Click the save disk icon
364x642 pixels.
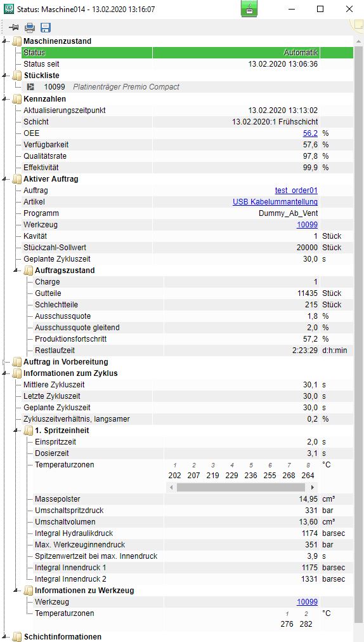coord(46,28)
